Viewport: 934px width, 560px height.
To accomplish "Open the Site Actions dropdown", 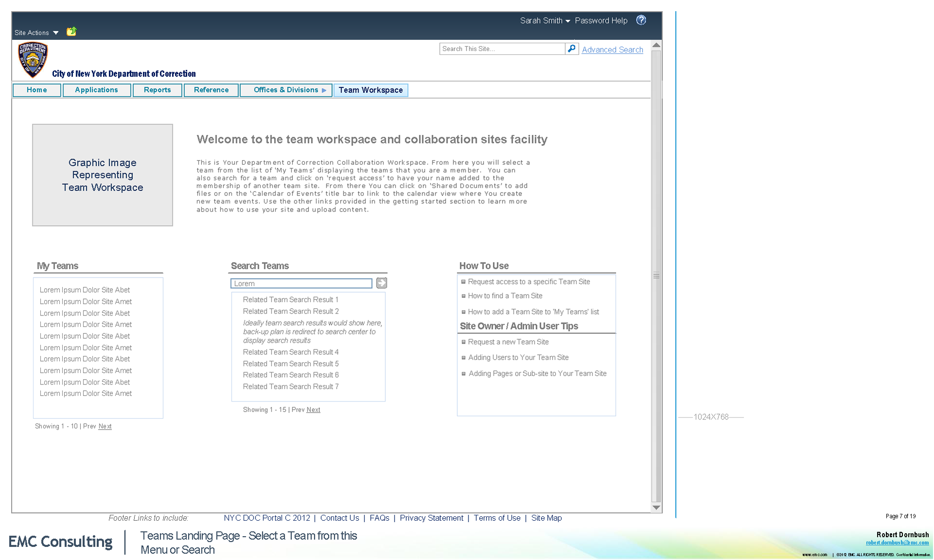I will (36, 33).
